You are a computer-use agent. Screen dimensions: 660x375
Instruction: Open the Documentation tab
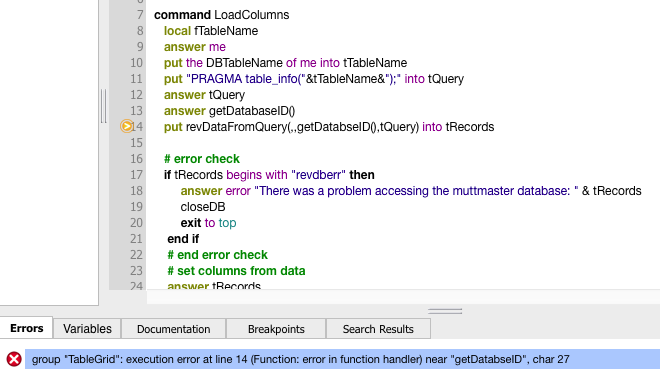(173, 329)
